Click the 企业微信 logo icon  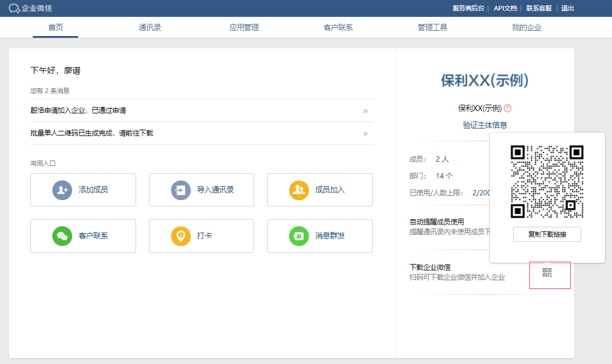pyautogui.click(x=14, y=8)
